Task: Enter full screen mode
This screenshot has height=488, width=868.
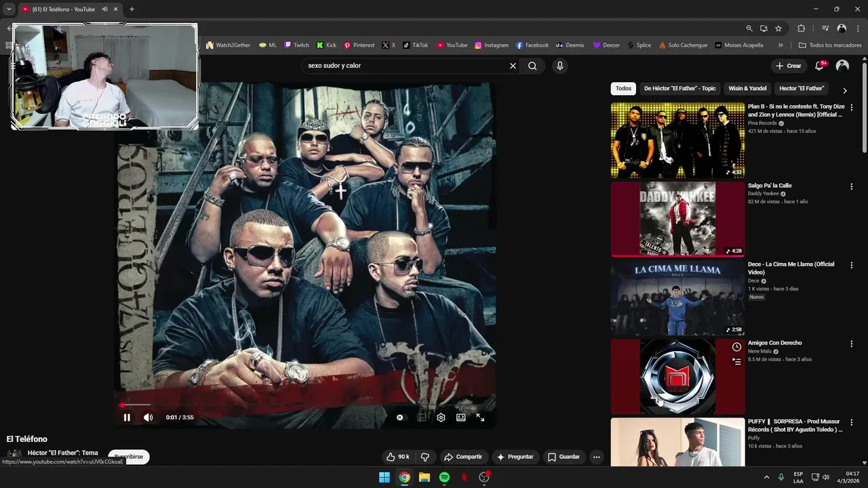Action: (x=480, y=418)
